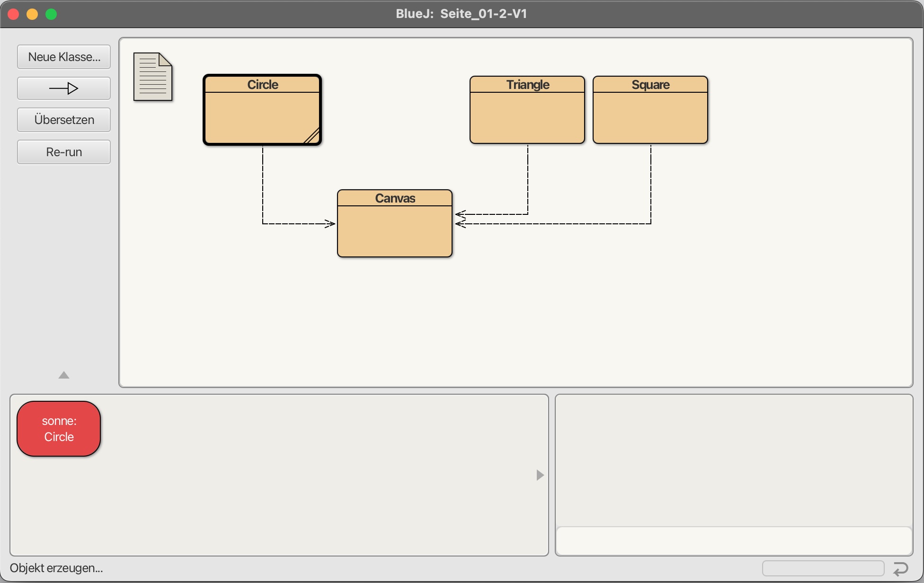Expand the object bench side arrow

(540, 475)
